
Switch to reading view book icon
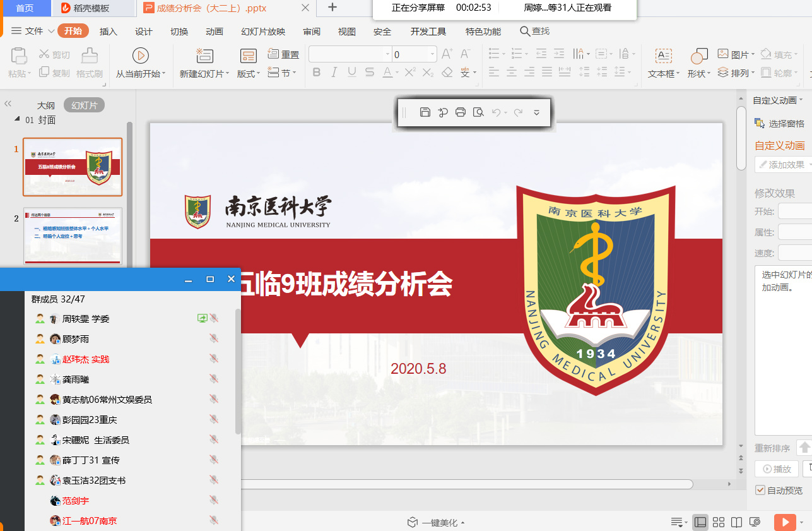coord(736,522)
